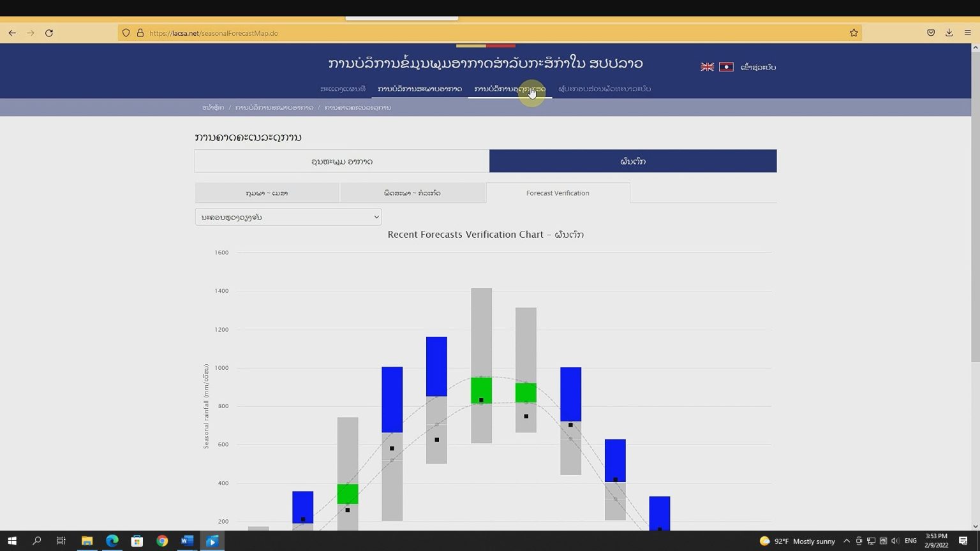Open Windows taskbar search
This screenshot has height=551, width=980.
click(x=37, y=541)
